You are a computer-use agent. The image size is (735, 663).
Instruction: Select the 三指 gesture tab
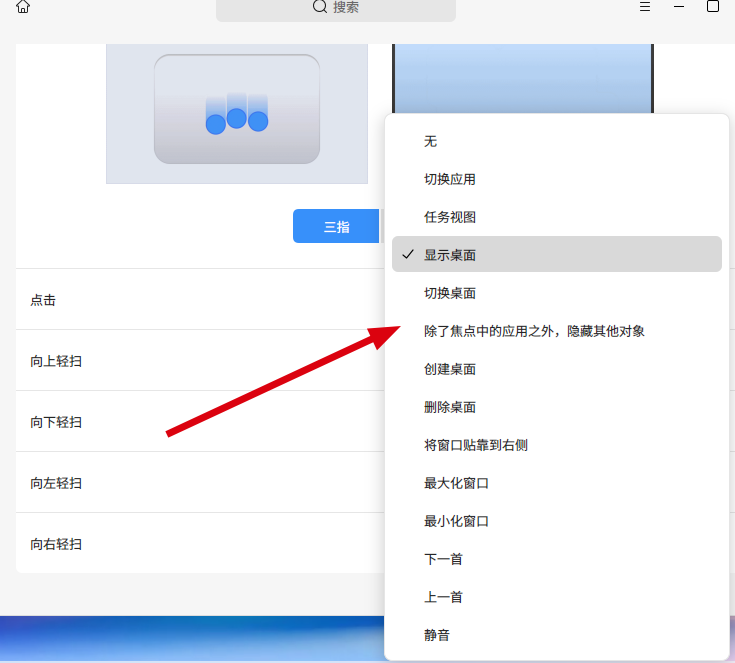click(336, 226)
